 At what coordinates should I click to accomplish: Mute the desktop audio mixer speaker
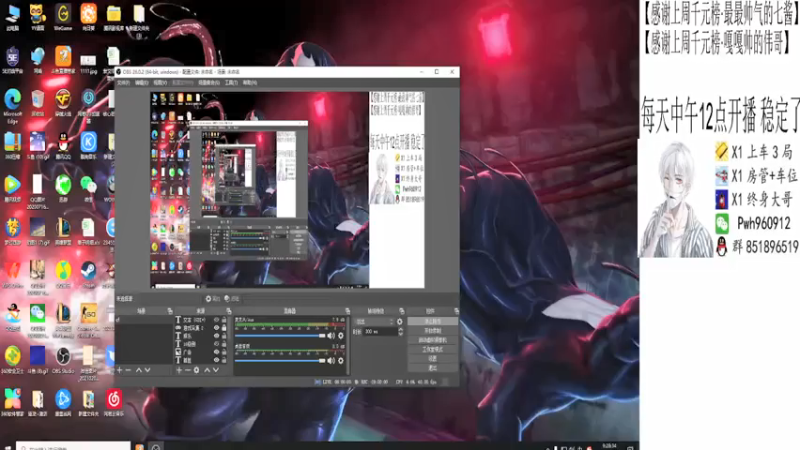331,361
